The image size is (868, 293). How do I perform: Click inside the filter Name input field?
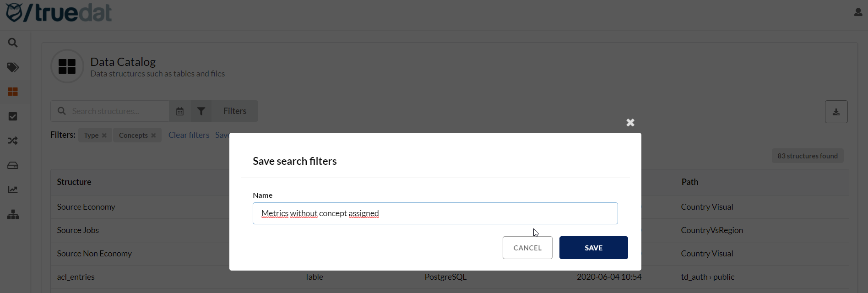point(435,213)
